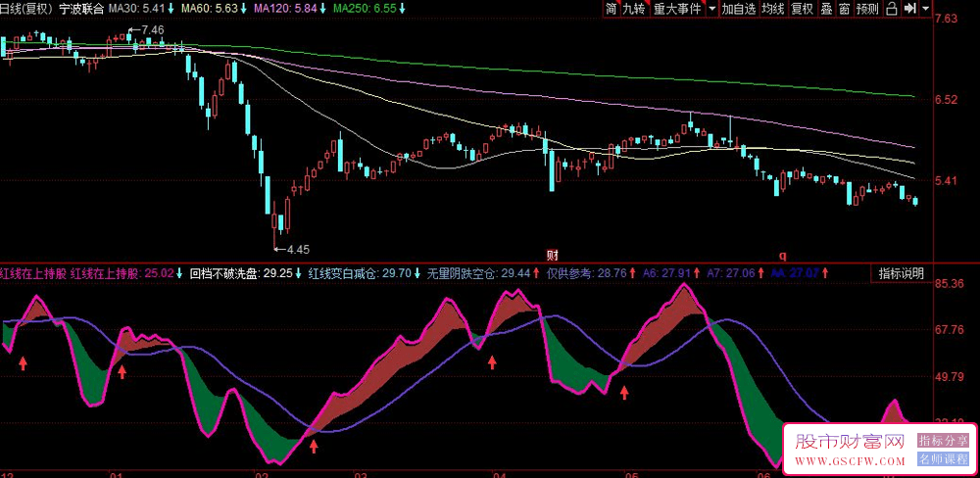Click the 财 financial event marker
Image resolution: width=980 pixels, height=478 pixels.
(x=553, y=255)
